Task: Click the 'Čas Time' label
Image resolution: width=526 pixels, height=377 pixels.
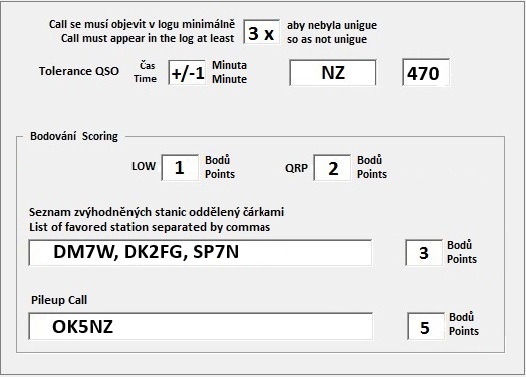Action: click(146, 72)
